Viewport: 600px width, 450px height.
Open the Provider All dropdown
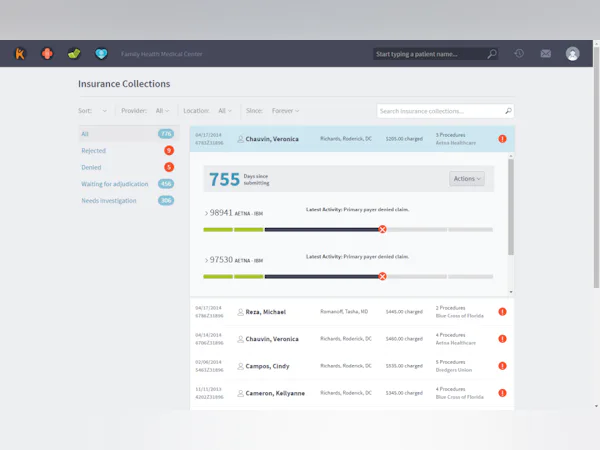point(162,111)
